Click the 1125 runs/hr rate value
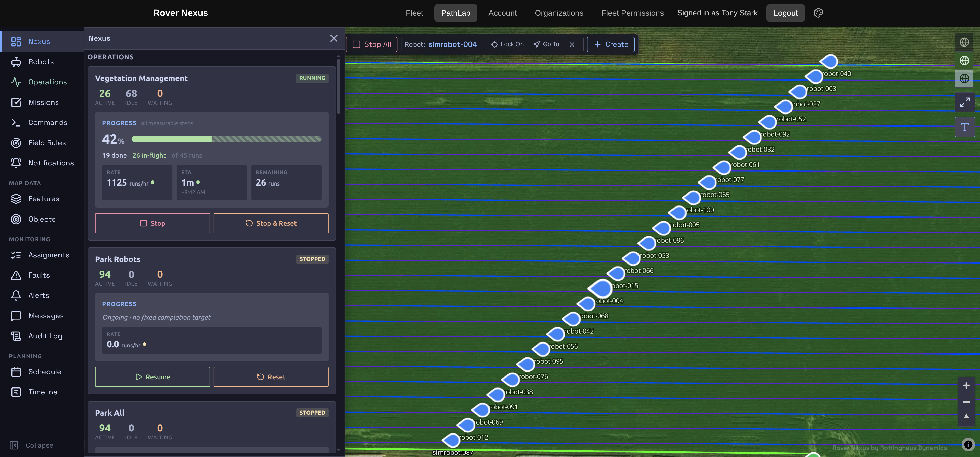 click(x=127, y=183)
